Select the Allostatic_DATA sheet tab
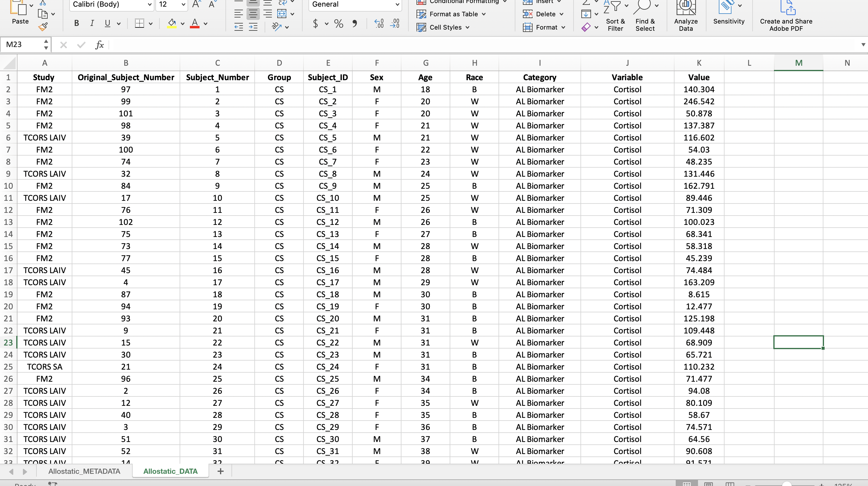868x486 pixels. (x=170, y=471)
